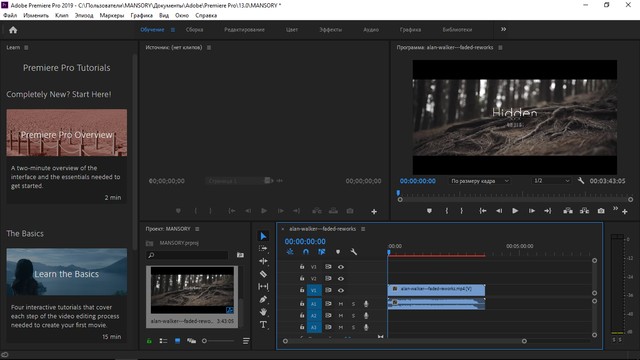Click Lift button in Program monitor
The height and width of the screenshot is (360, 640).
568,211
